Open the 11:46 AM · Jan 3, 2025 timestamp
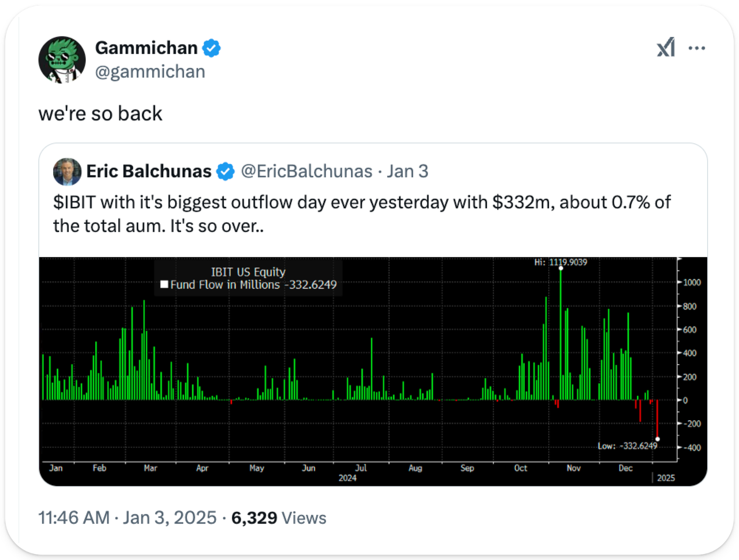This screenshot has width=739, height=560. coord(127,518)
